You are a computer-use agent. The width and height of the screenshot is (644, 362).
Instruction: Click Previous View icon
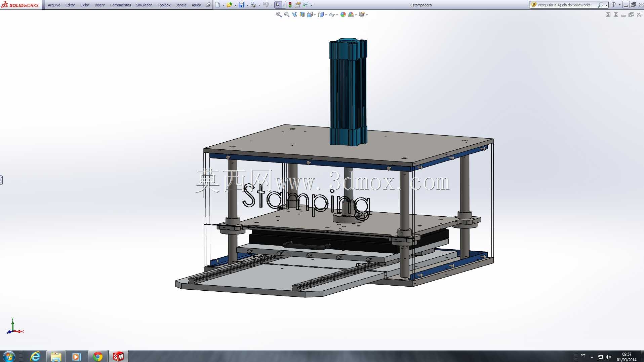pyautogui.click(x=294, y=14)
